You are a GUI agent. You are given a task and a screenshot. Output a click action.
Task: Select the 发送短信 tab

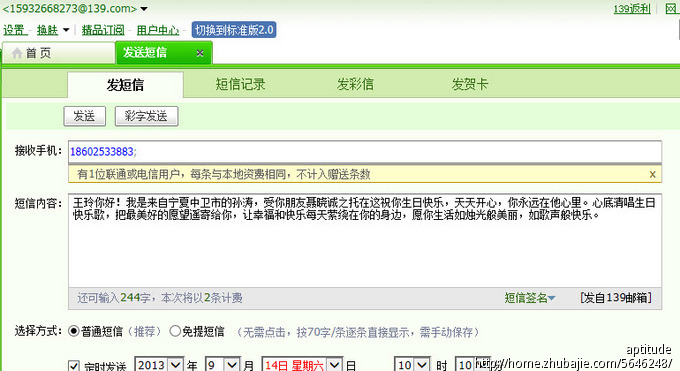(163, 53)
